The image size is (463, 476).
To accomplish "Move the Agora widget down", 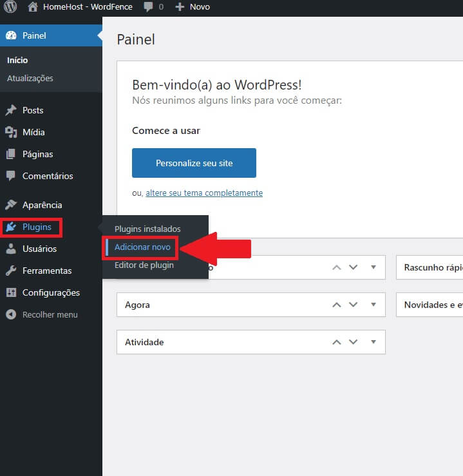I will click(x=353, y=305).
